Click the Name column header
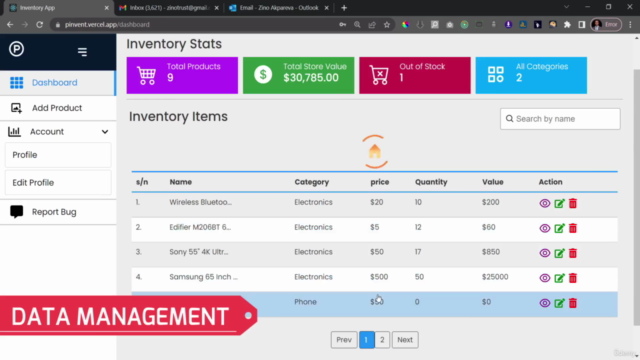This screenshot has width=640, height=360. point(180,182)
